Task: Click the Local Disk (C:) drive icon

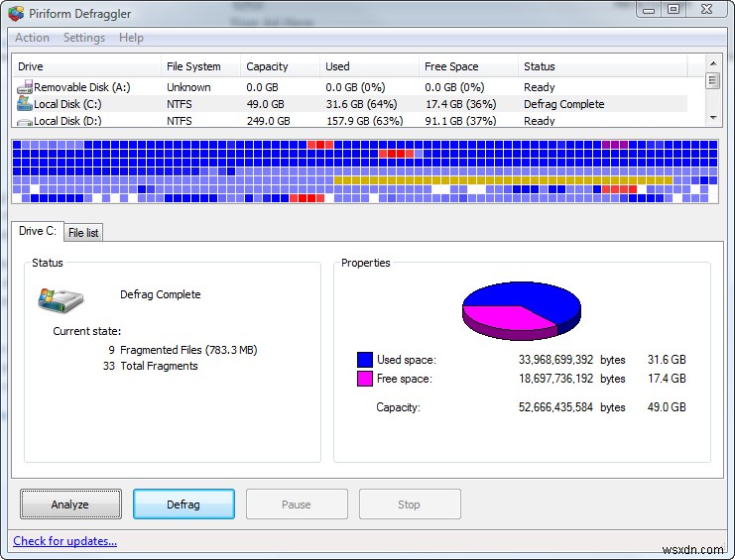Action: 25,103
